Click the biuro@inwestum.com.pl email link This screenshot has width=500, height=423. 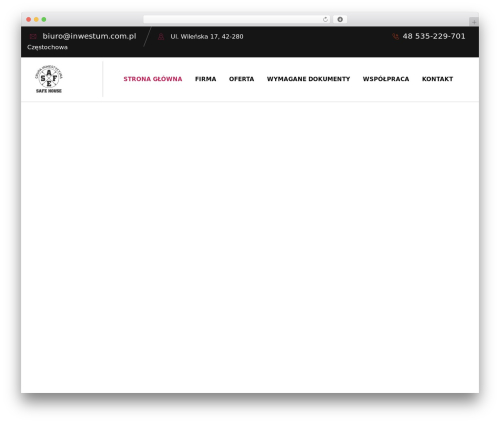(89, 36)
